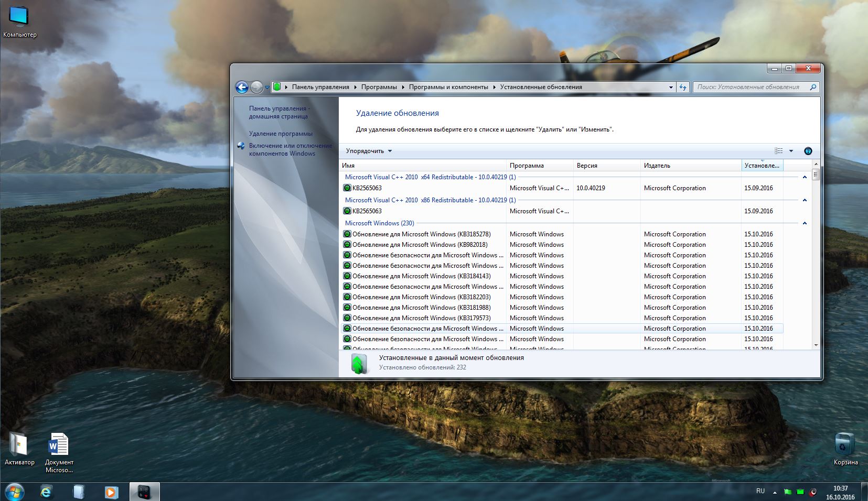
Task: Click the green network tray icon
Action: click(800, 492)
